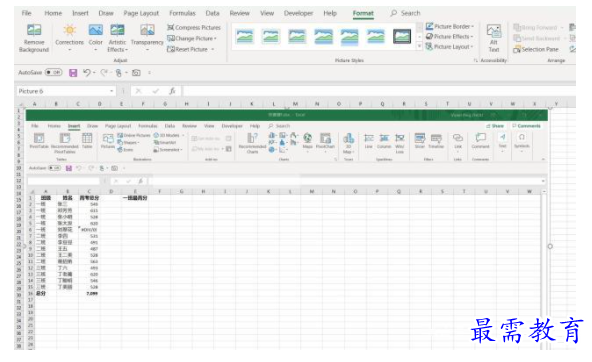Switch to the Page Layout tab
Image resolution: width=592 pixels, height=362 pixels.
tap(141, 13)
